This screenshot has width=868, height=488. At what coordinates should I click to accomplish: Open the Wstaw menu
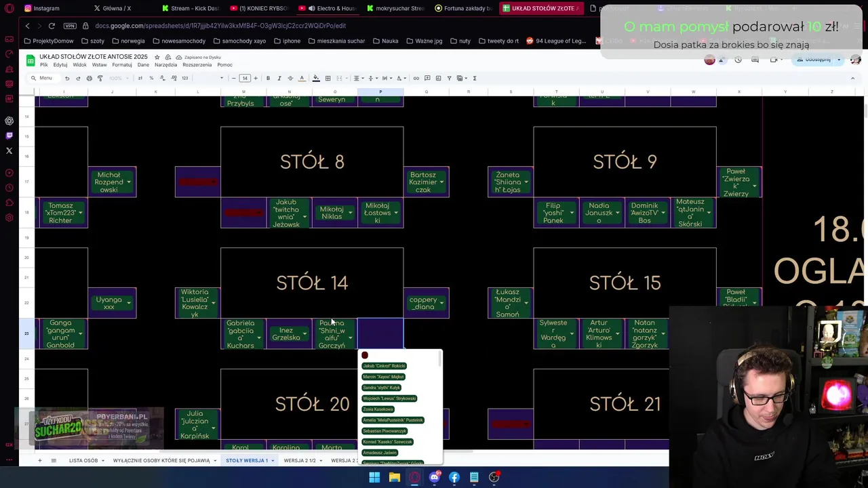(99, 65)
